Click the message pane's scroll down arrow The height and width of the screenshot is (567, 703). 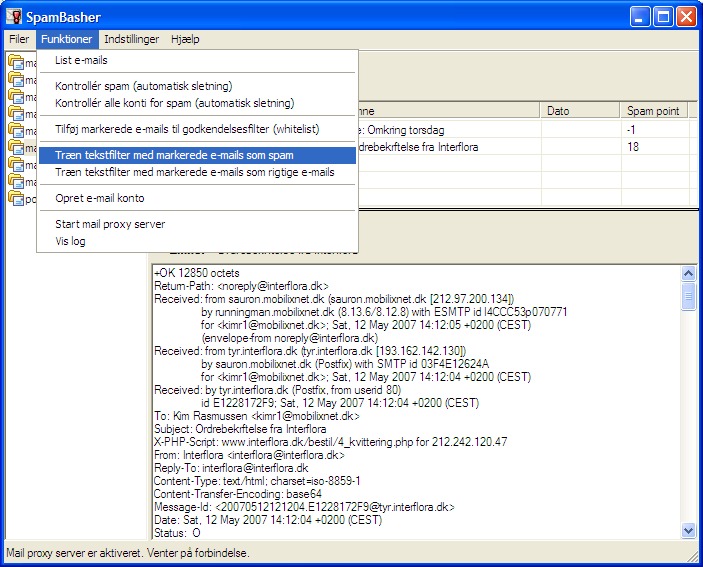(688, 531)
